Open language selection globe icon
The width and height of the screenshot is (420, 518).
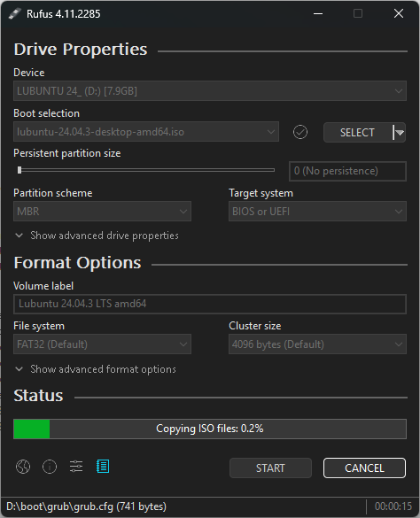(23, 467)
